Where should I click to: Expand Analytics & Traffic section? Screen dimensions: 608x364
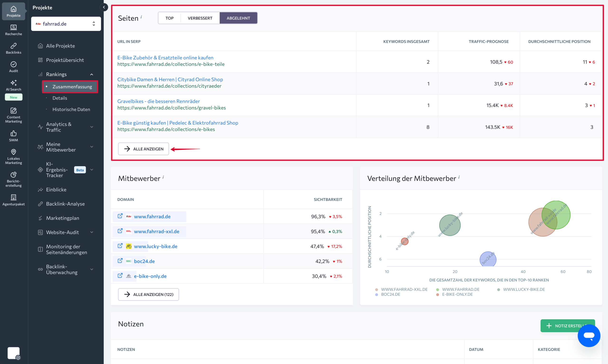click(91, 127)
